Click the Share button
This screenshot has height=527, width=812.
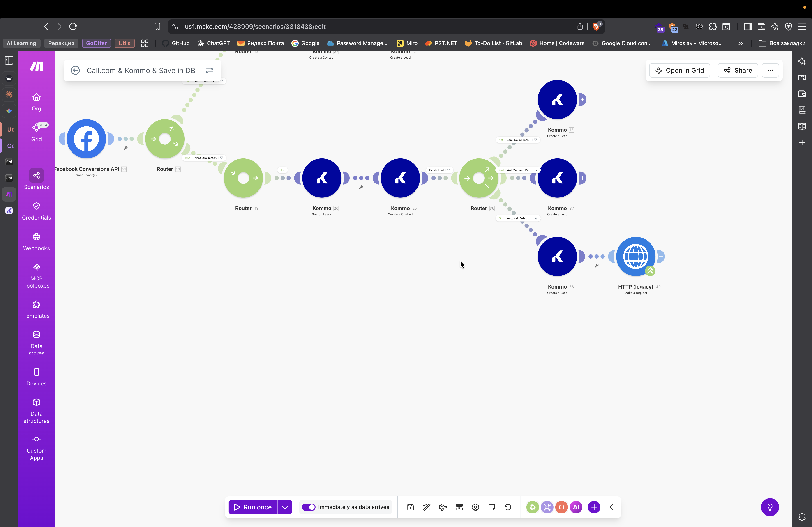(738, 70)
